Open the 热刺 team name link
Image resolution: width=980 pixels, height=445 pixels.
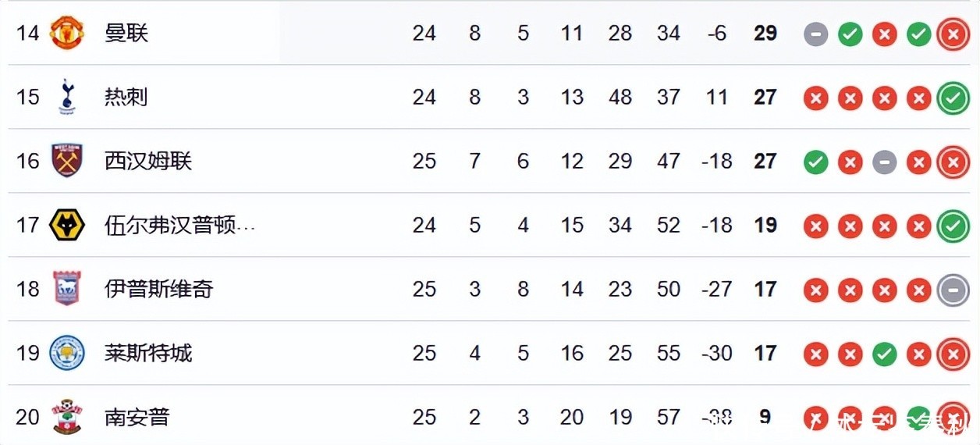coord(126,98)
